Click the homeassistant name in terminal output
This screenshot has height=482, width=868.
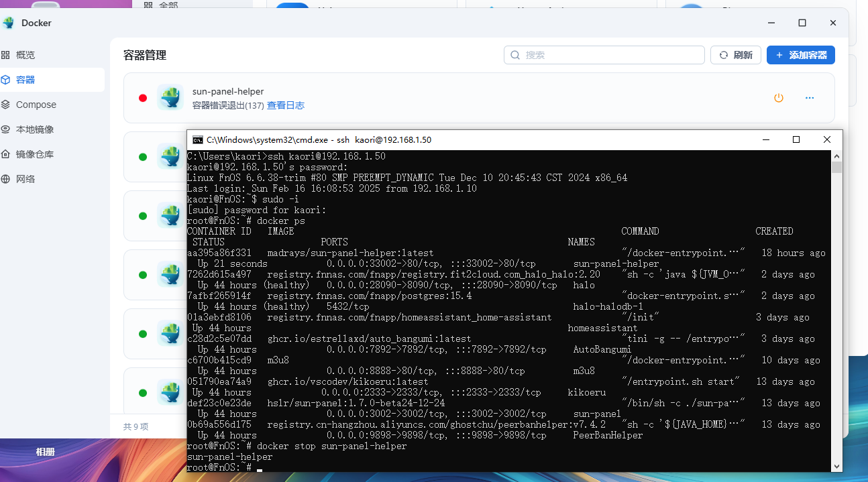pos(602,328)
